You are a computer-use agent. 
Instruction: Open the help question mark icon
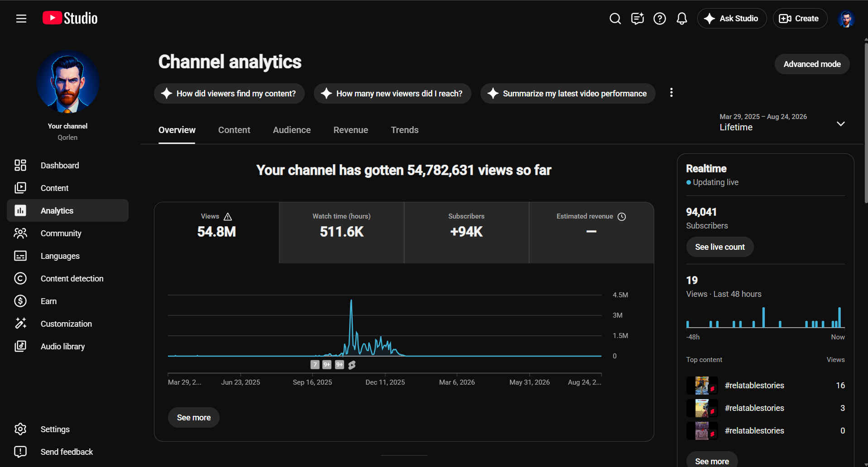tap(660, 19)
